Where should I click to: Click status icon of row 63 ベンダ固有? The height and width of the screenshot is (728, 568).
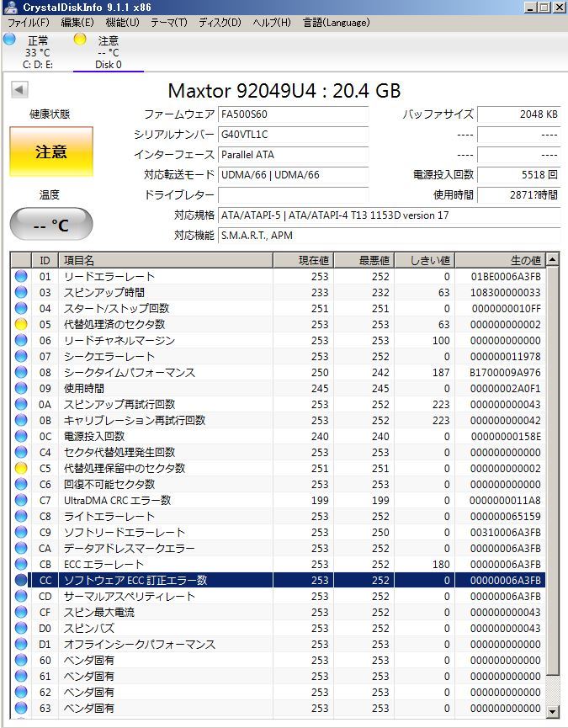tap(21, 708)
